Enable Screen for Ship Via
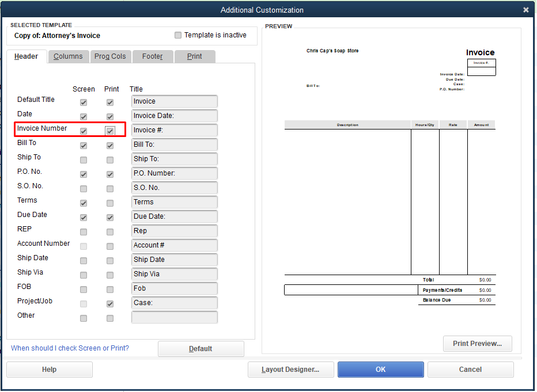Image resolution: width=537 pixels, height=392 pixels. (83, 275)
